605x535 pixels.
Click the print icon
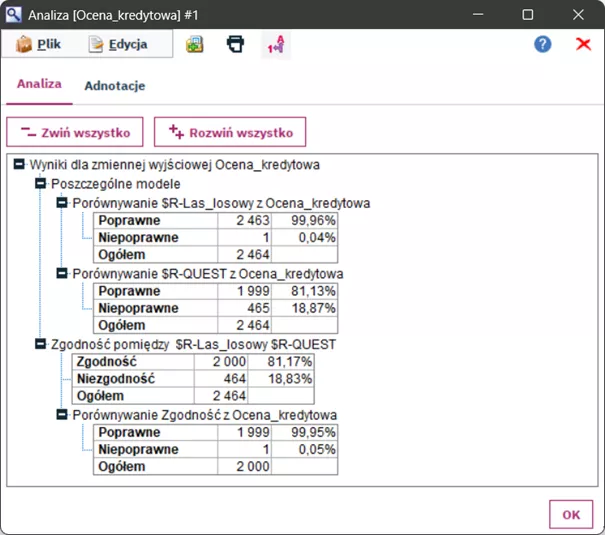click(x=235, y=44)
